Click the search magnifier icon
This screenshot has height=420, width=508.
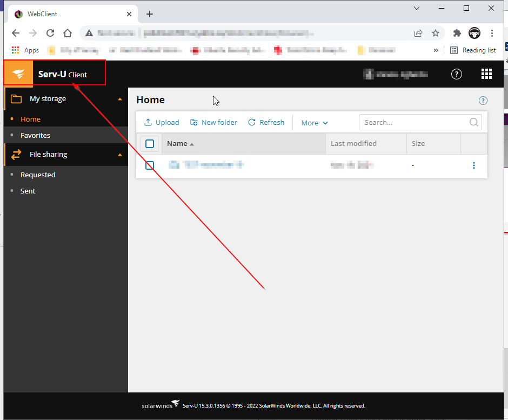(x=473, y=122)
